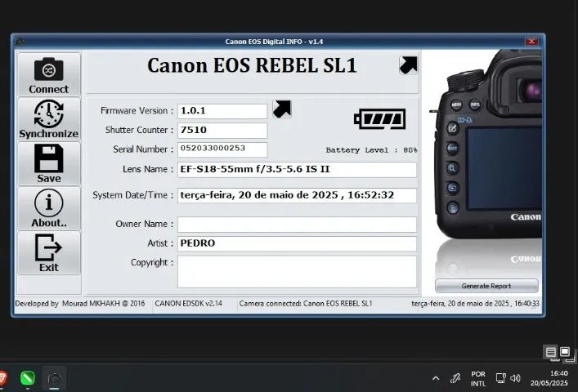Show hidden tray icons with chevron
578x392 pixels.
(x=436, y=378)
